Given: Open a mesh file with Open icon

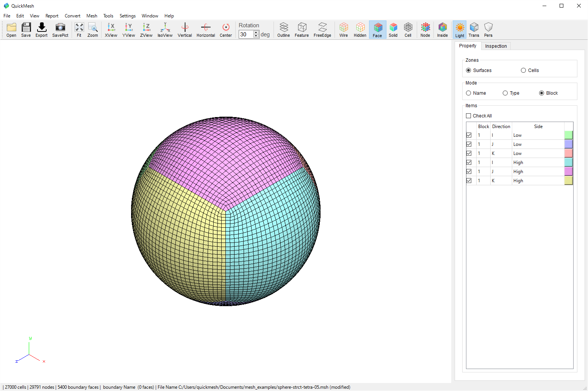Looking at the screenshot, I should [11, 30].
